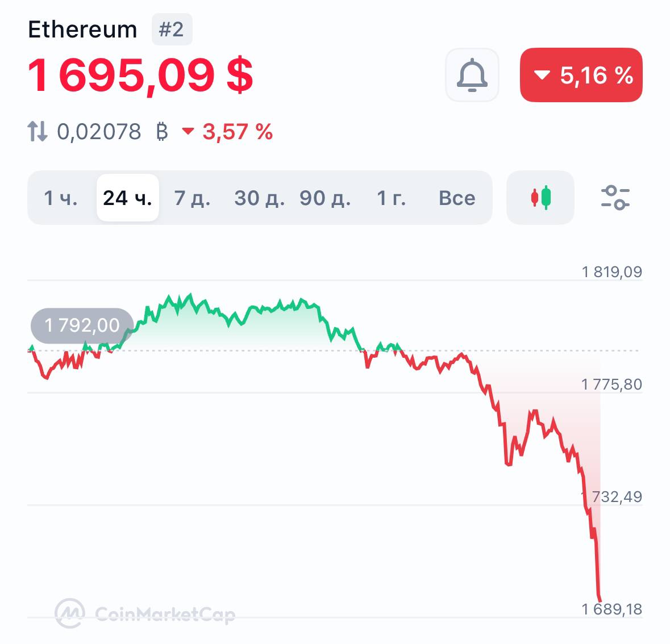Click the small red triangle beside 3,57 %
Image resolution: width=670 pixels, height=644 pixels.
188,131
